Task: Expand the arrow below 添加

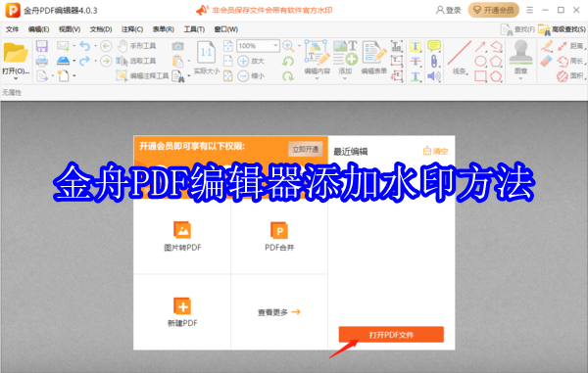Action: pyautogui.click(x=345, y=78)
